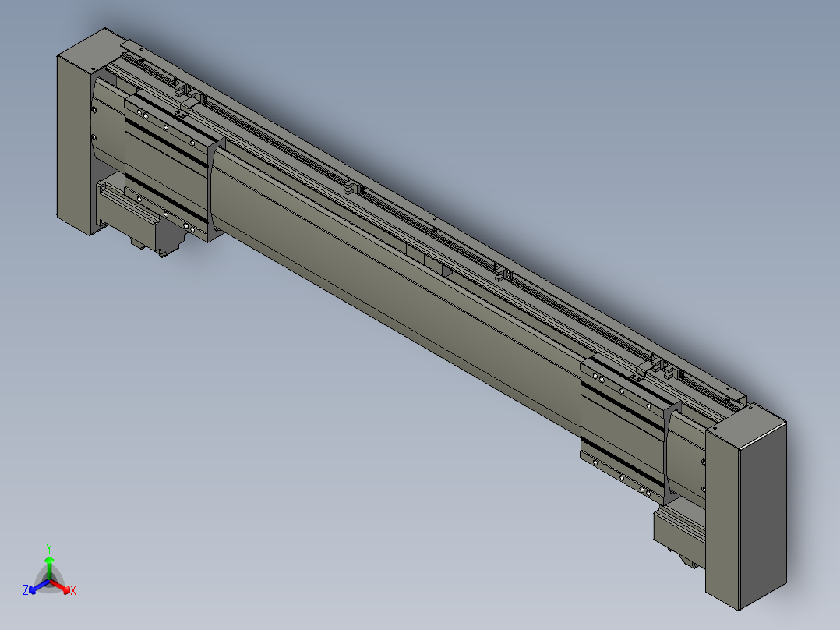Screen dimensions: 840x630
Task: Click the blue Z label beside the triad
Action: click(x=26, y=590)
